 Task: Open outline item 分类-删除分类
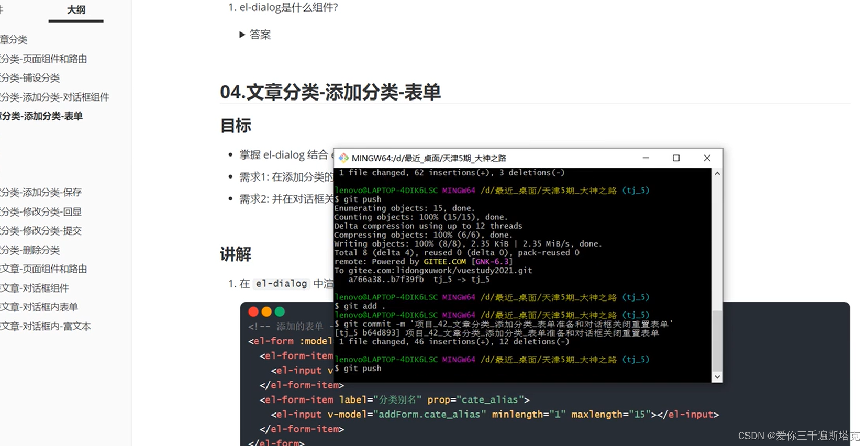click(30, 250)
